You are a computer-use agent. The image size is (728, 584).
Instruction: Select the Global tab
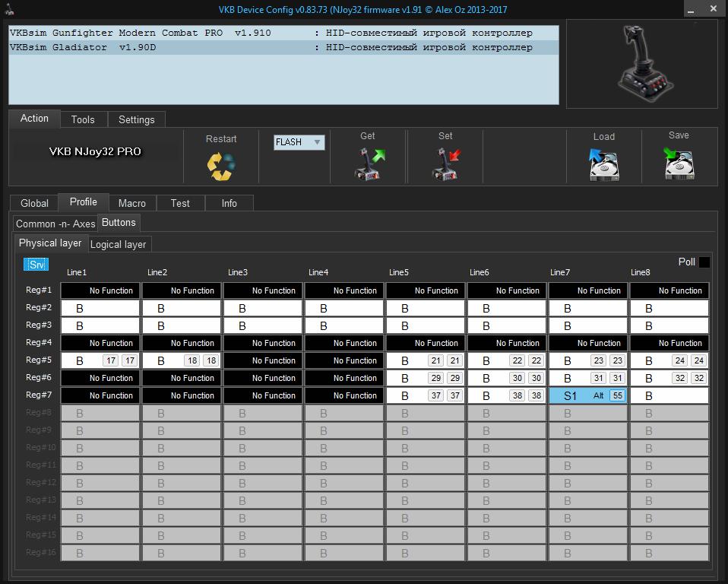[34, 203]
